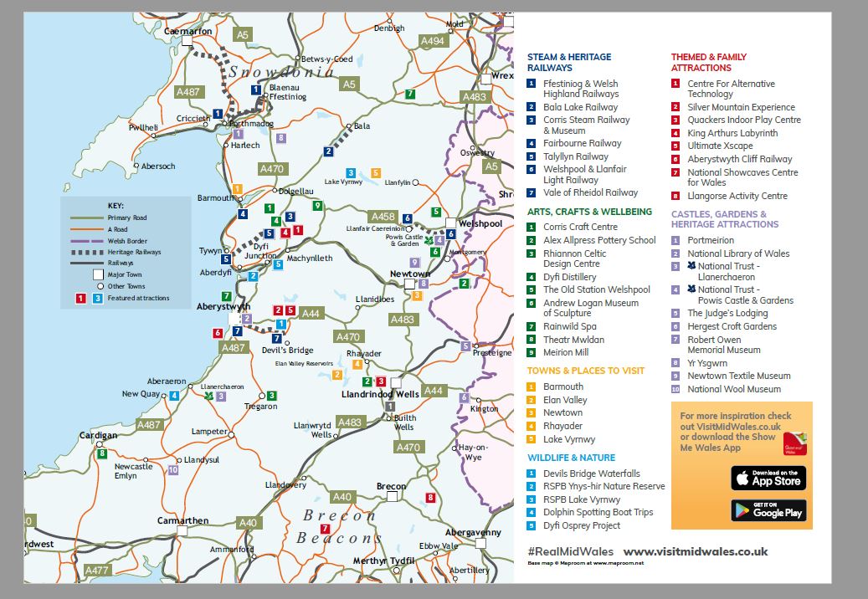Click the orange A Road line sample in key
This screenshot has width=868, height=599.
pyautogui.click(x=87, y=229)
